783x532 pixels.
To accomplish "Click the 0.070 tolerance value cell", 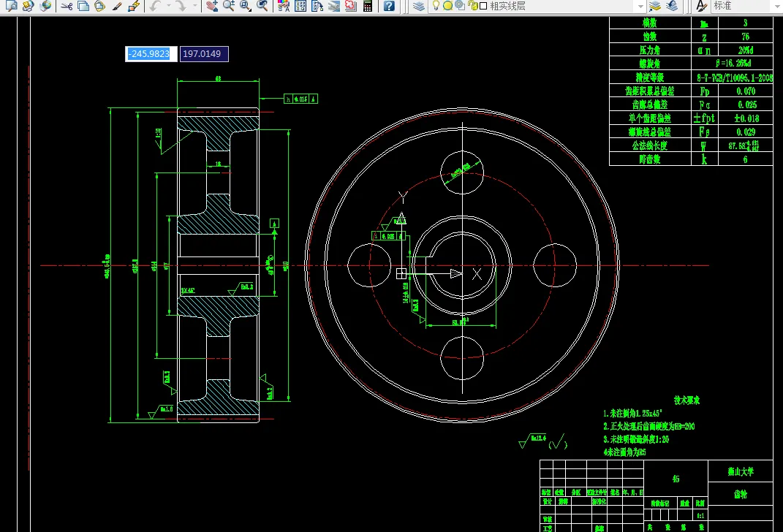I will 746,91.
